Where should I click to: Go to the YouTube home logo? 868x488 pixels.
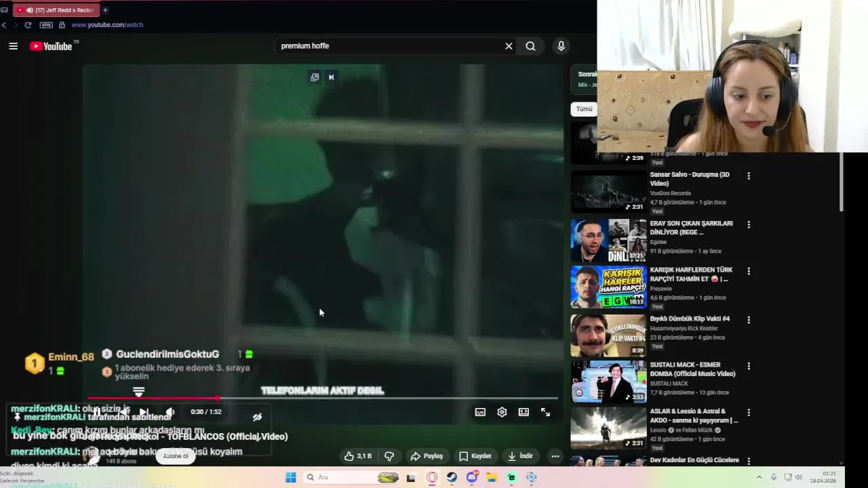(x=51, y=46)
